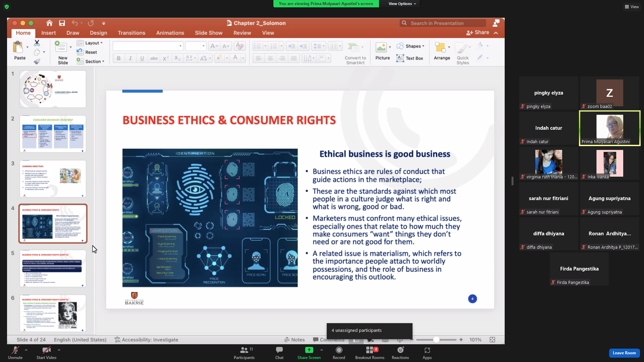Open Breakout Rooms in Zoom

pyautogui.click(x=370, y=353)
